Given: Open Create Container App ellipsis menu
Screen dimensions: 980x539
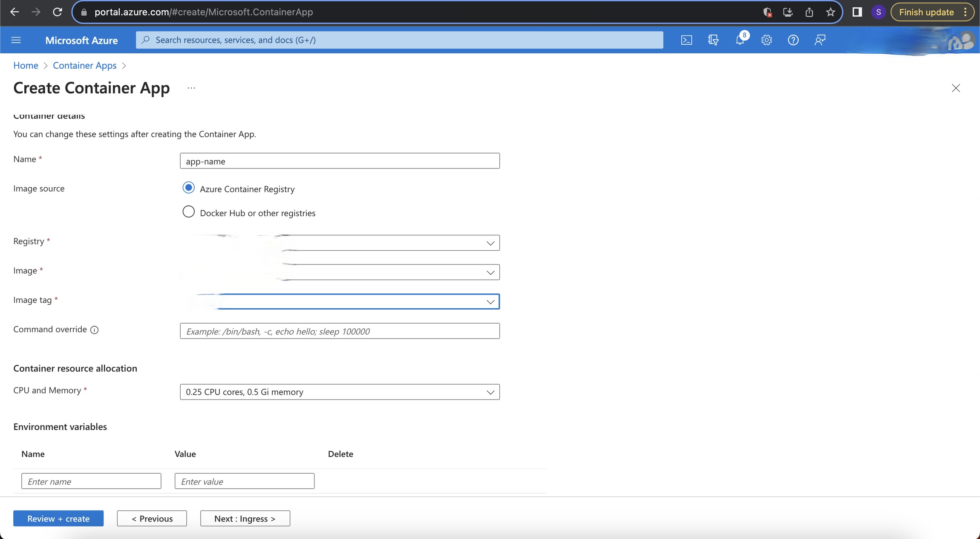Looking at the screenshot, I should (191, 88).
